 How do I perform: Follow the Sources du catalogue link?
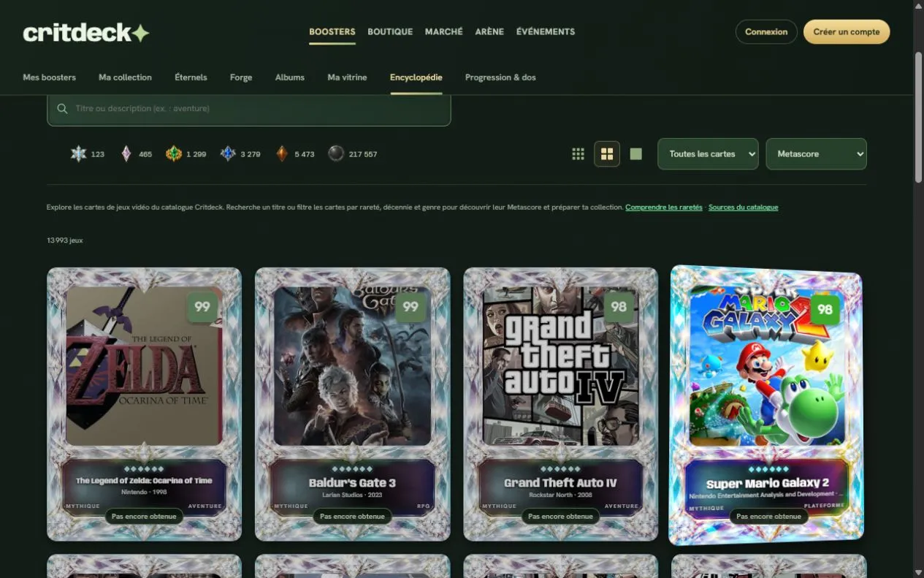point(743,208)
